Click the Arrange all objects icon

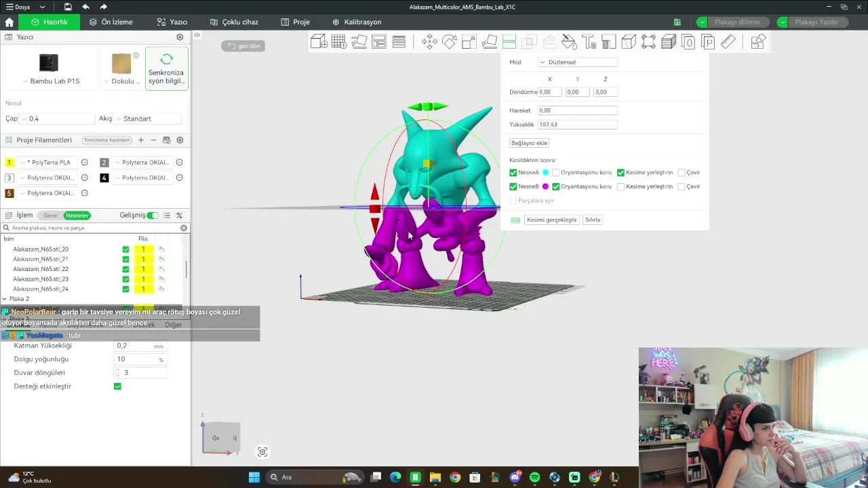379,42
